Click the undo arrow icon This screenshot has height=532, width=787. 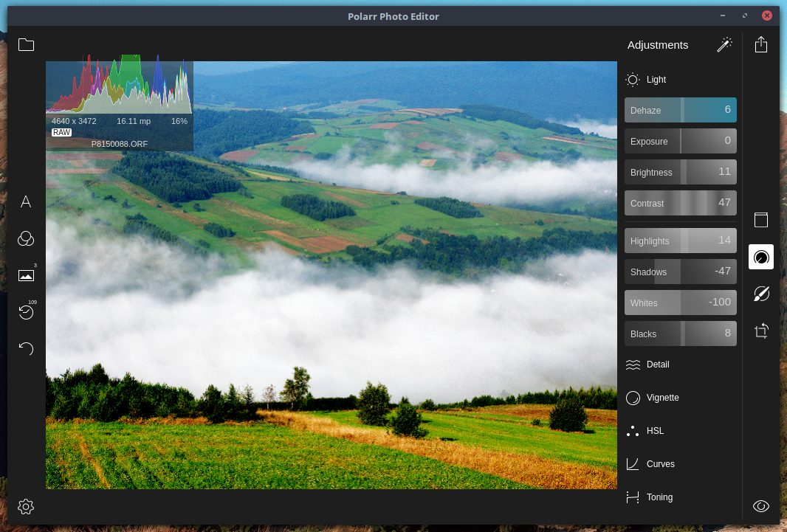[x=26, y=348]
